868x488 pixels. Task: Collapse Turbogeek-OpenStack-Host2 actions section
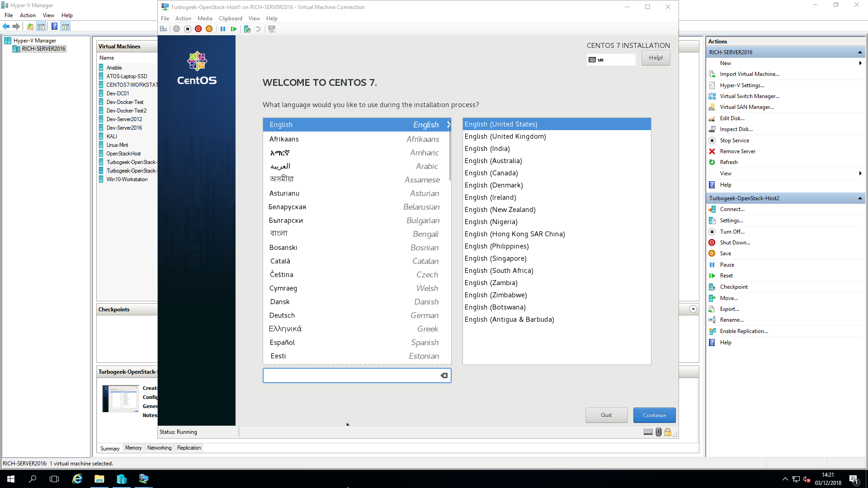(x=859, y=198)
